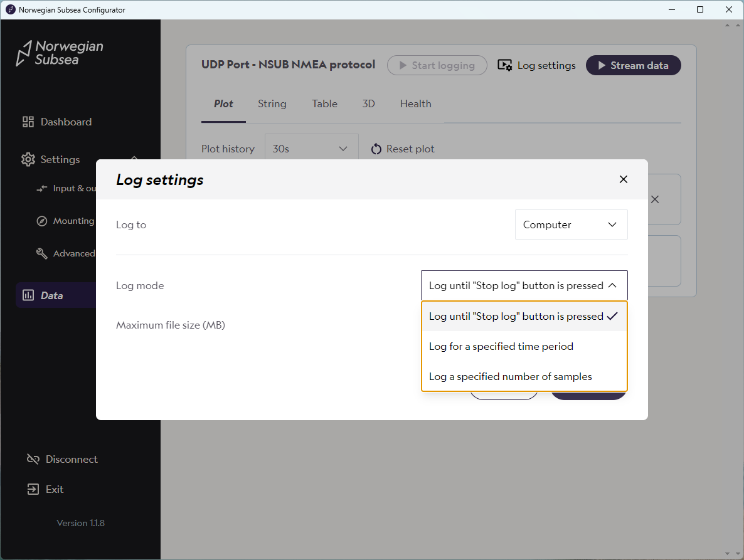Collapse the Settings section chevron
The width and height of the screenshot is (744, 560).
(134, 157)
